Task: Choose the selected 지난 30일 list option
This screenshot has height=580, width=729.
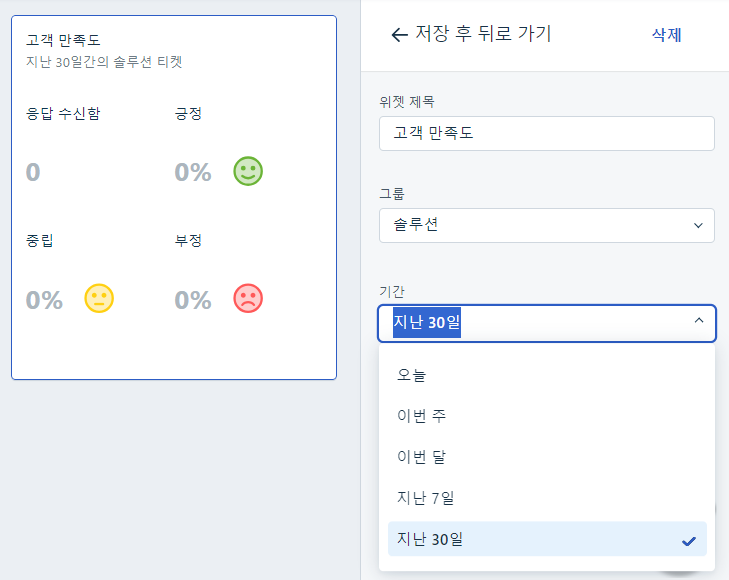Action: [x=547, y=539]
